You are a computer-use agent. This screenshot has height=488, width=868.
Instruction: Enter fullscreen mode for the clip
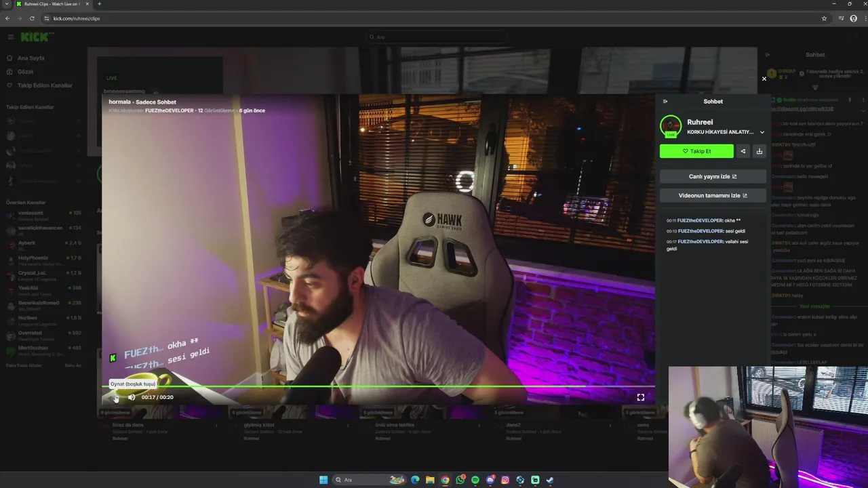click(x=641, y=397)
